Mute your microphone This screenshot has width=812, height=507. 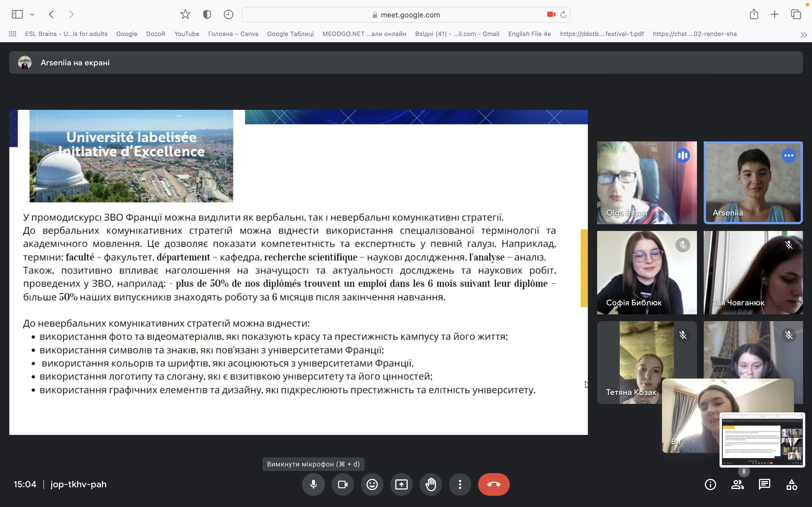point(314,484)
